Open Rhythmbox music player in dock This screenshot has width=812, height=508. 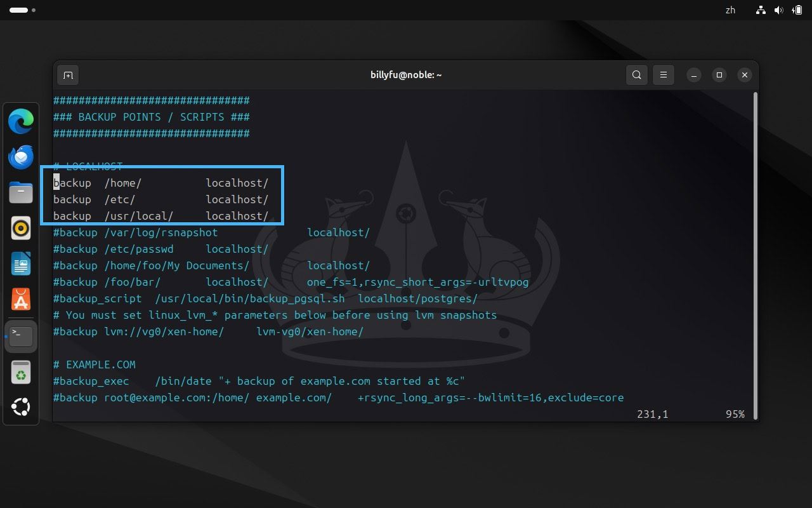(x=21, y=228)
